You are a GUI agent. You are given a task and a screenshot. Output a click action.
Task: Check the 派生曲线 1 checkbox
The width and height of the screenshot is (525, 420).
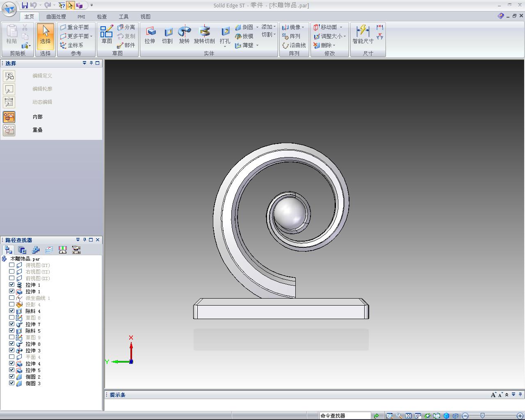[11, 298]
